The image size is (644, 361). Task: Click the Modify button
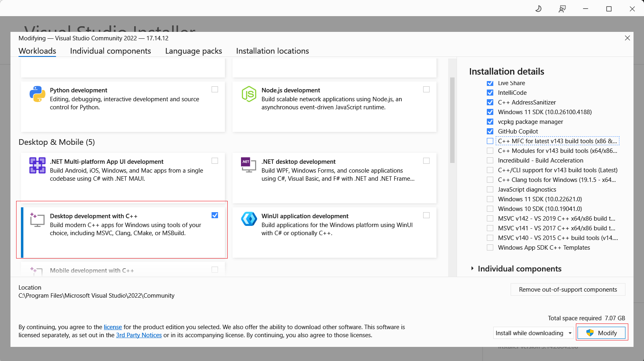coord(601,333)
